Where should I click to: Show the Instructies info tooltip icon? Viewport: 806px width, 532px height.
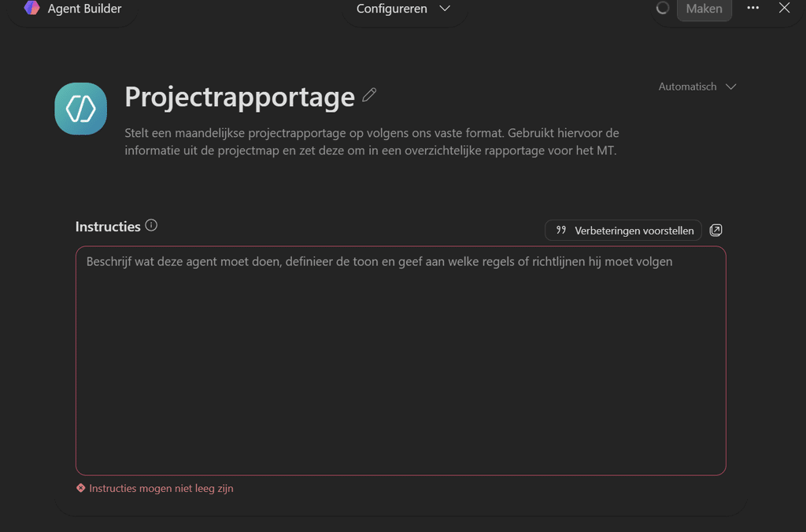[151, 225]
